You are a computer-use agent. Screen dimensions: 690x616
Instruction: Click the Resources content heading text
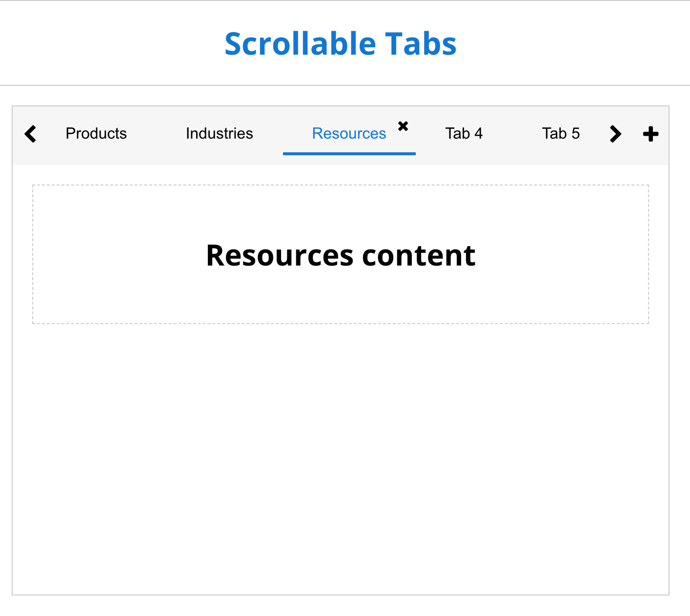coord(341,255)
